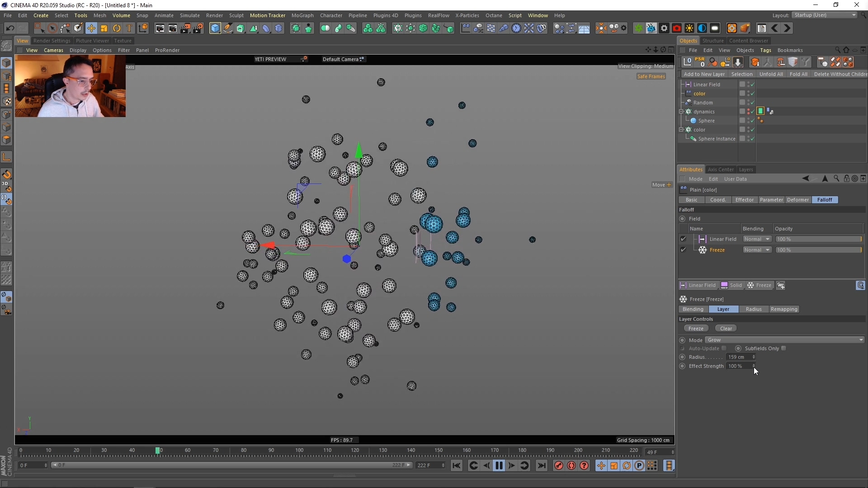Viewport: 868px width, 488px height.
Task: Select the Bend deformer tool
Action: (x=266, y=28)
